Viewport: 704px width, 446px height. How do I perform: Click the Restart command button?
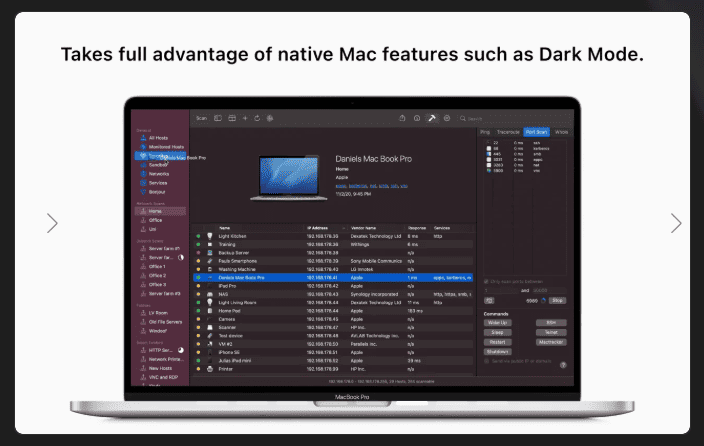pos(497,342)
